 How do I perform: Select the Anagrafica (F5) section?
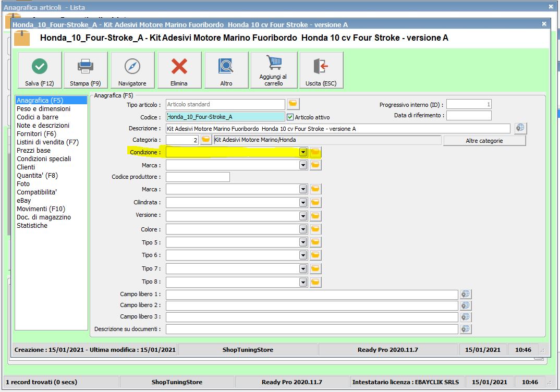pos(51,100)
